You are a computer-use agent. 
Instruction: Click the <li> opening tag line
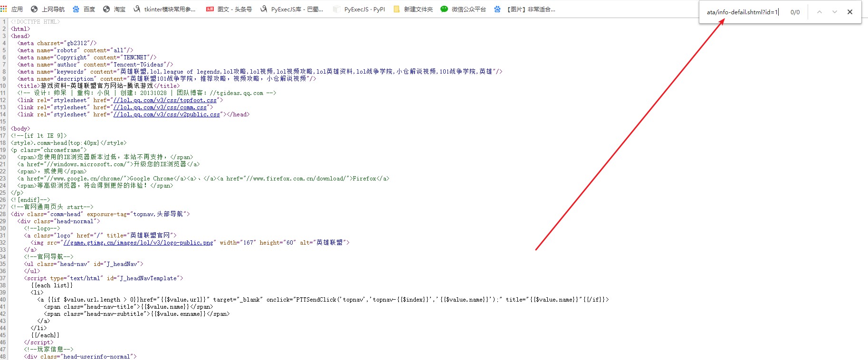click(x=37, y=293)
